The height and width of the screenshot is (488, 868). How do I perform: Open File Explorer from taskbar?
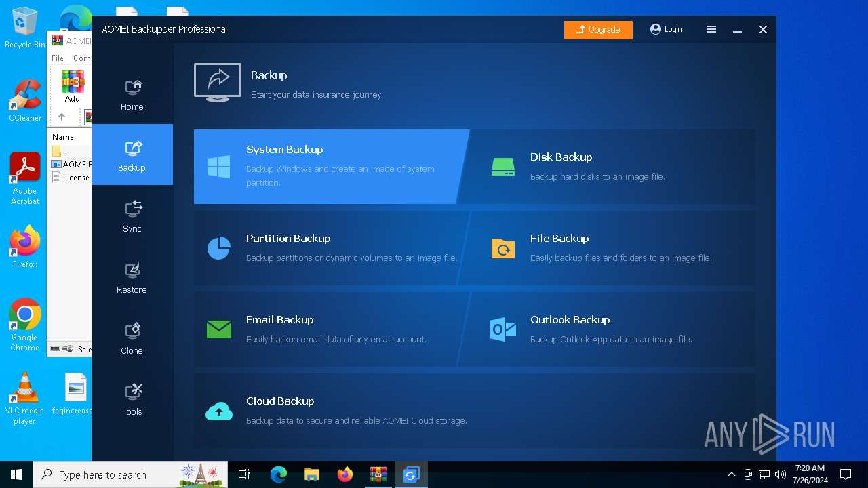(x=312, y=474)
